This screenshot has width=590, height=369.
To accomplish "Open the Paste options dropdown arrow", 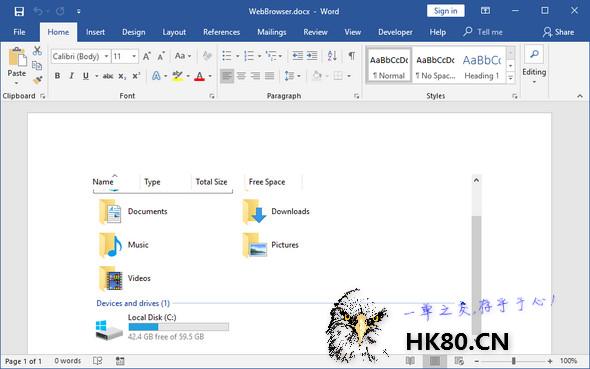I will (x=17, y=83).
